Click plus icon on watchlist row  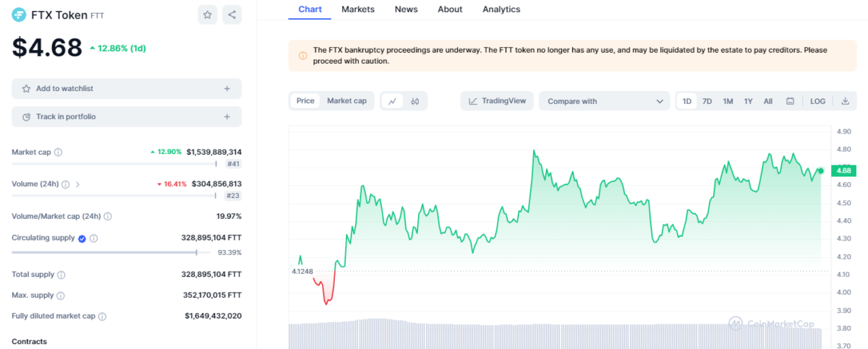pyautogui.click(x=226, y=88)
